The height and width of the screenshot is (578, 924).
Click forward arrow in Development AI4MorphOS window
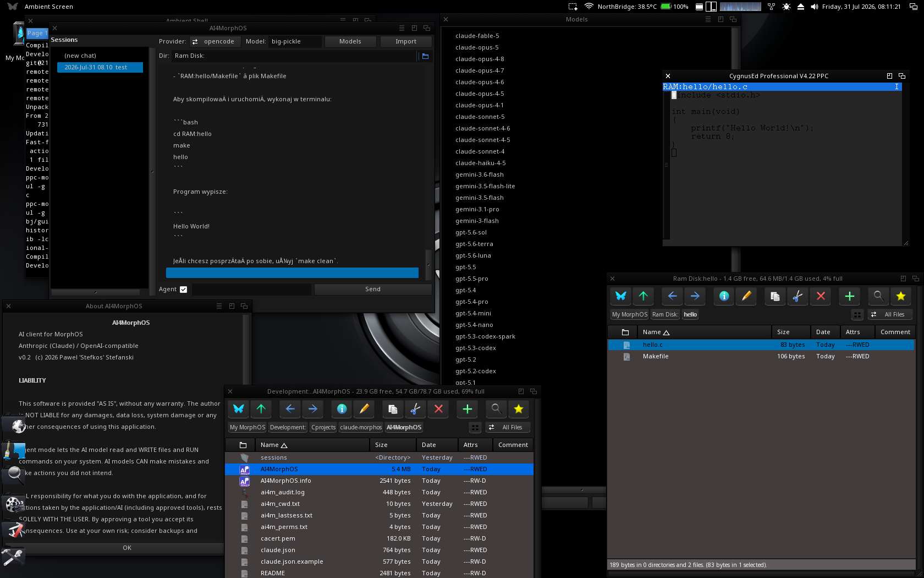[313, 409]
